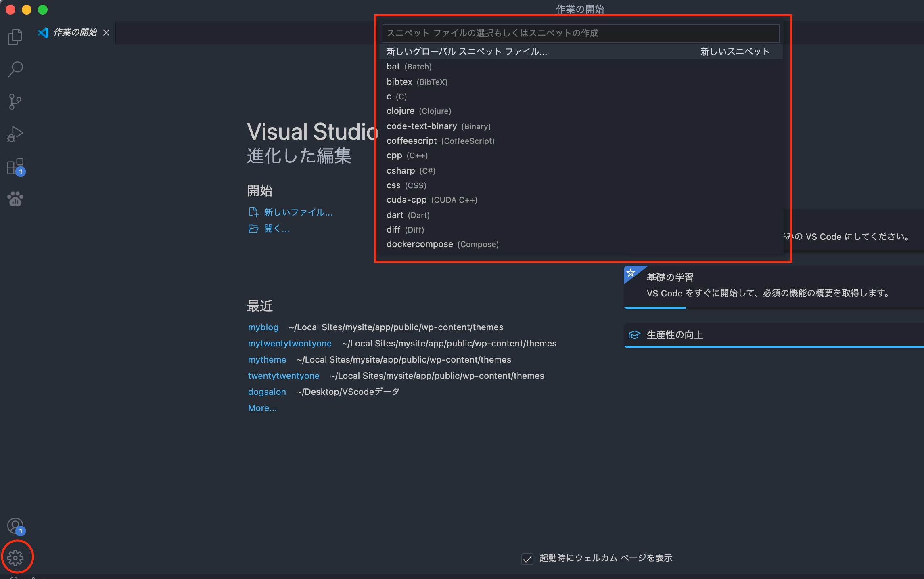The height and width of the screenshot is (579, 924).
Task: Open recent folder mytwentytwentyone
Action: [x=290, y=343]
